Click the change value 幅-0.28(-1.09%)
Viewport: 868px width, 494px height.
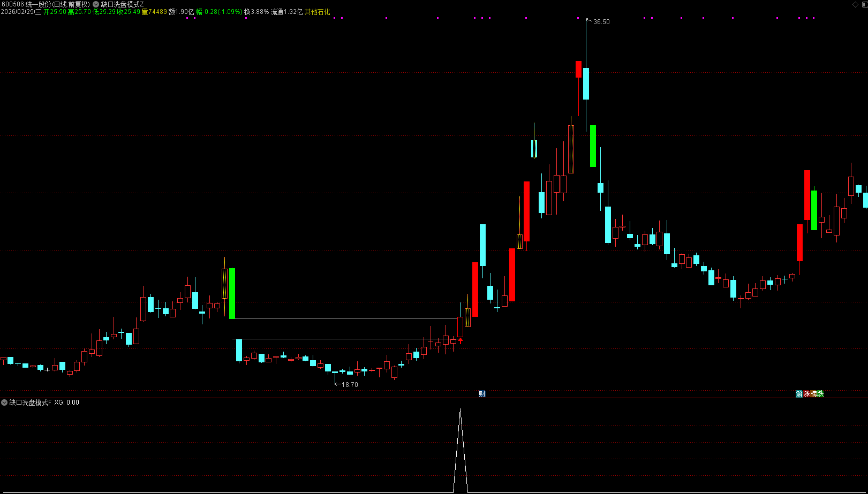[x=218, y=12]
